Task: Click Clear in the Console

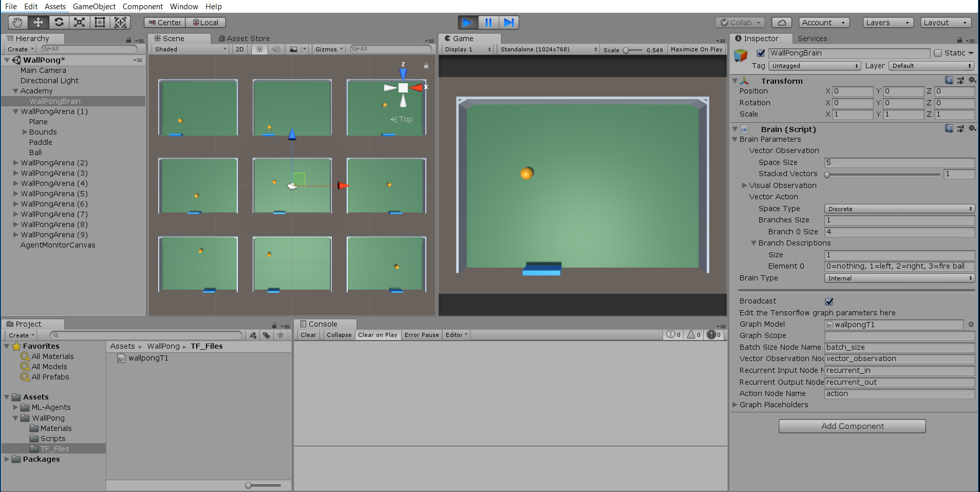Action: 308,335
